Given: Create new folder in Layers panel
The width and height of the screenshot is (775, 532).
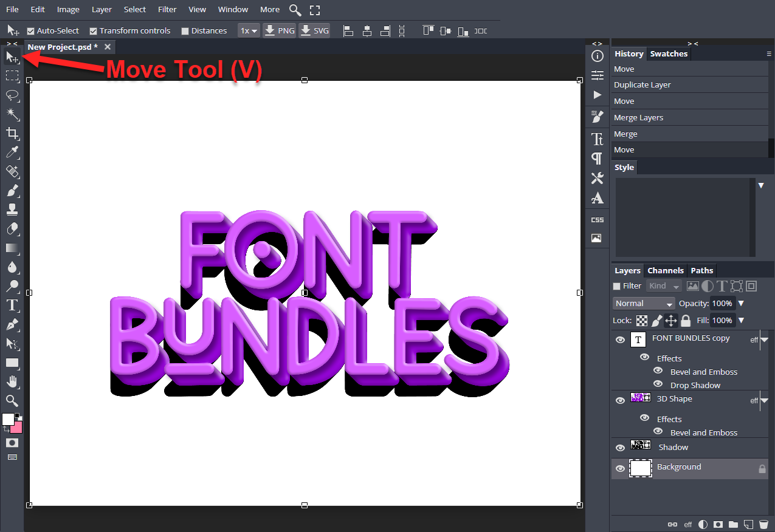Looking at the screenshot, I should [734, 524].
